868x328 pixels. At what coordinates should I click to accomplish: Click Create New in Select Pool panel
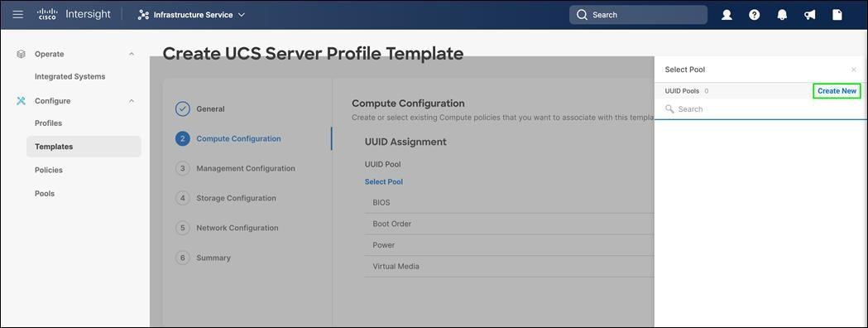tap(837, 91)
